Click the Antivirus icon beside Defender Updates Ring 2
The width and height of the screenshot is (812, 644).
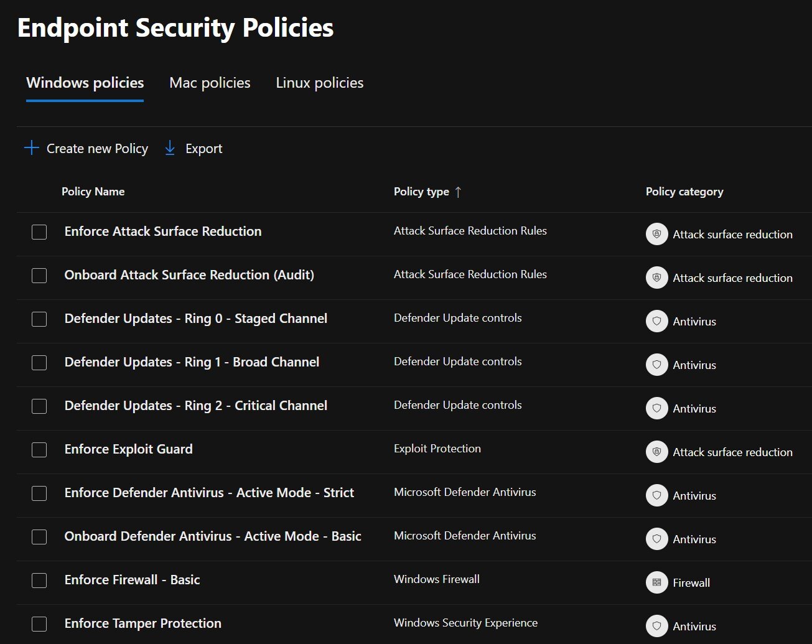tap(656, 408)
